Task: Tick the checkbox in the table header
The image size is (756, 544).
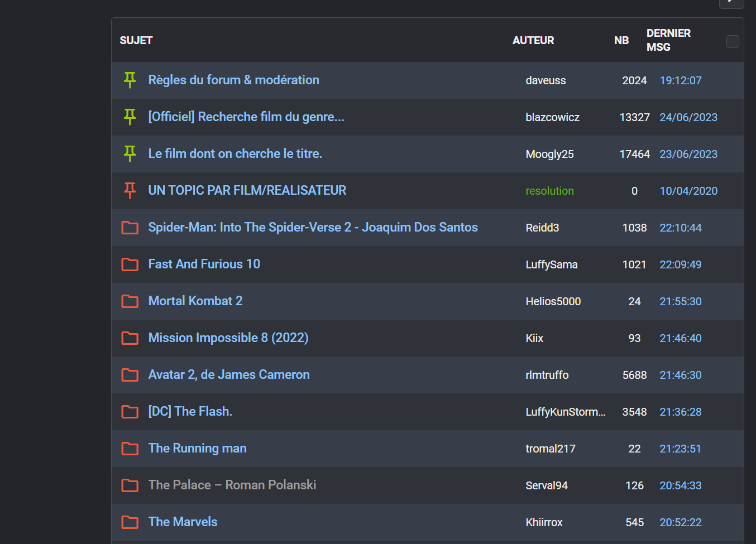Action: pyautogui.click(x=733, y=41)
